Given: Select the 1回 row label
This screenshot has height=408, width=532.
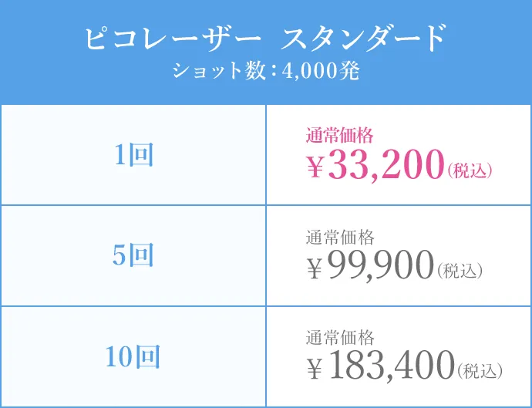Looking at the screenshot, I should click(x=133, y=156).
